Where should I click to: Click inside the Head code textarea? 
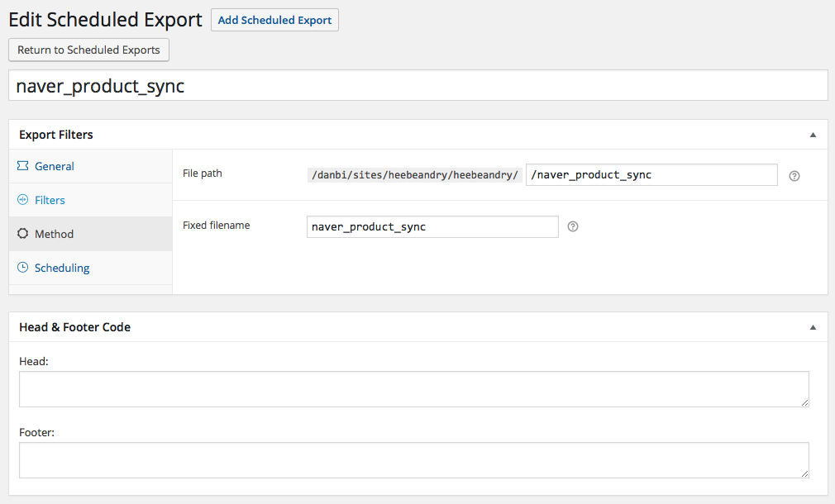pos(413,388)
